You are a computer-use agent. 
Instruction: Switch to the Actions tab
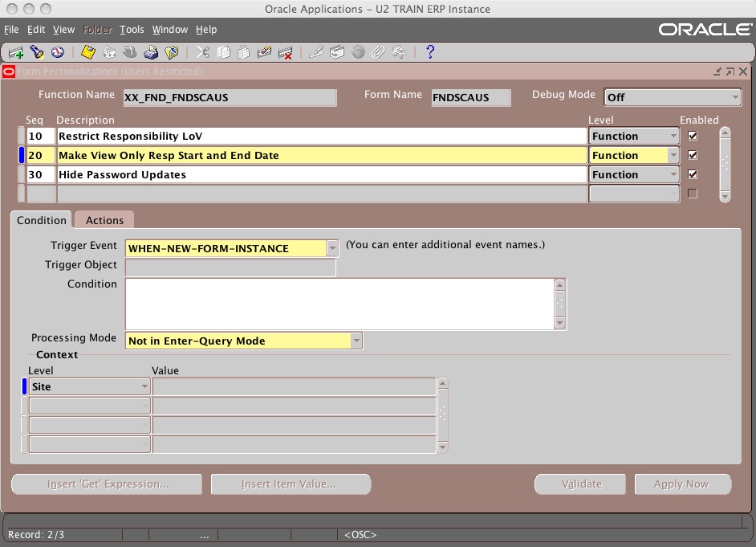104,220
